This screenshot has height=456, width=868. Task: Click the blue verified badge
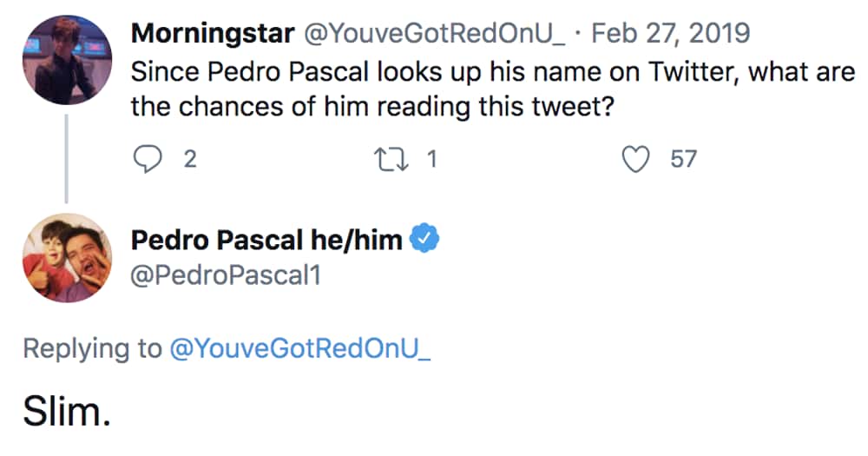click(424, 238)
